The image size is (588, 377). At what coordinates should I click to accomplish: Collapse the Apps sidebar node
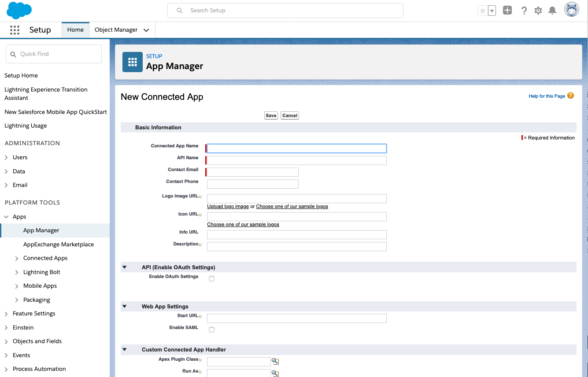(x=6, y=217)
